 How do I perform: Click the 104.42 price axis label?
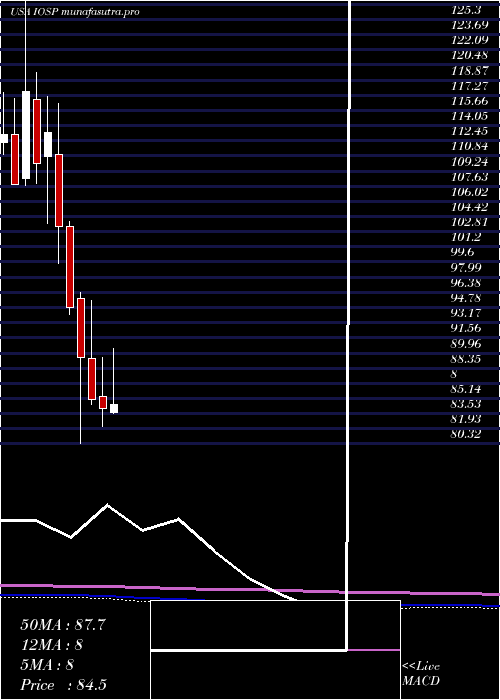click(469, 207)
